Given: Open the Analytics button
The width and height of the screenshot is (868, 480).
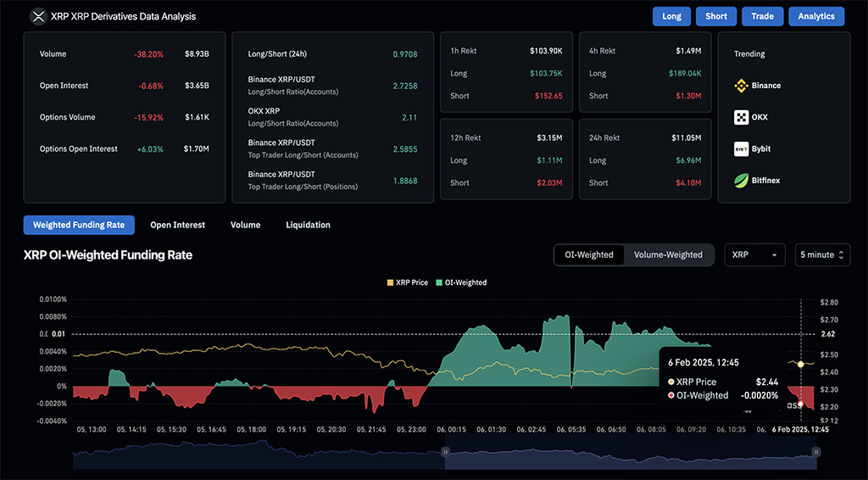Looking at the screenshot, I should (x=816, y=17).
